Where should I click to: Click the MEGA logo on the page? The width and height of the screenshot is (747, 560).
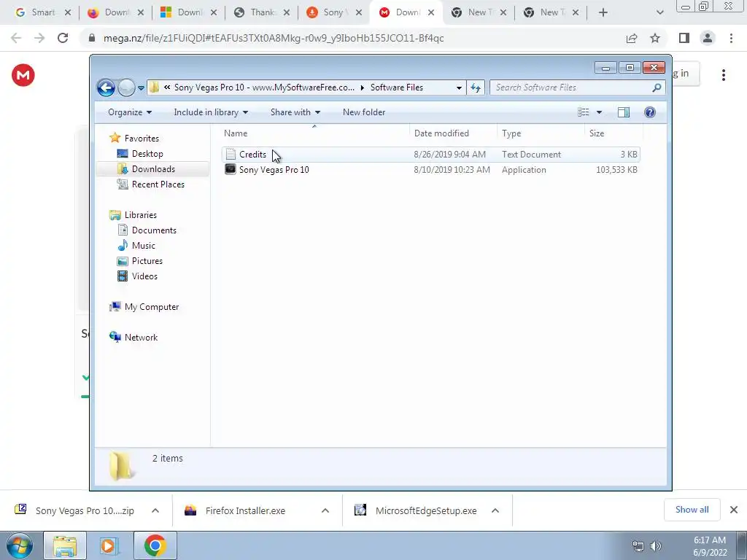pos(23,75)
